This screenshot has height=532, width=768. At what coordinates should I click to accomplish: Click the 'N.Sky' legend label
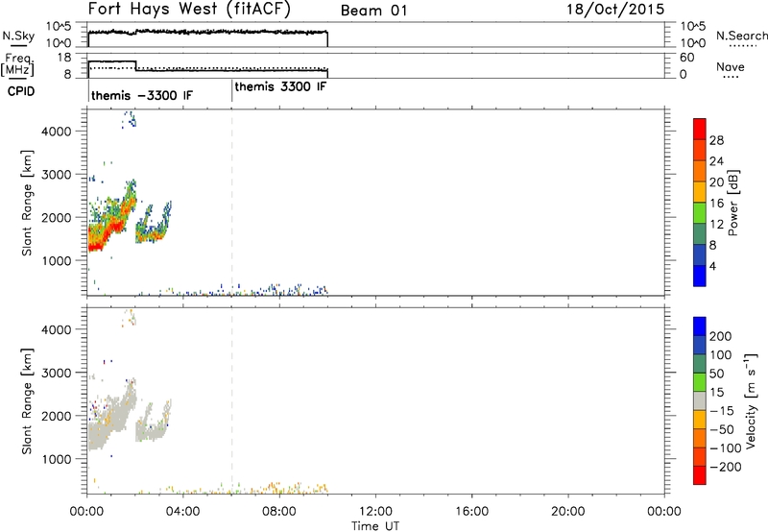pyautogui.click(x=18, y=36)
